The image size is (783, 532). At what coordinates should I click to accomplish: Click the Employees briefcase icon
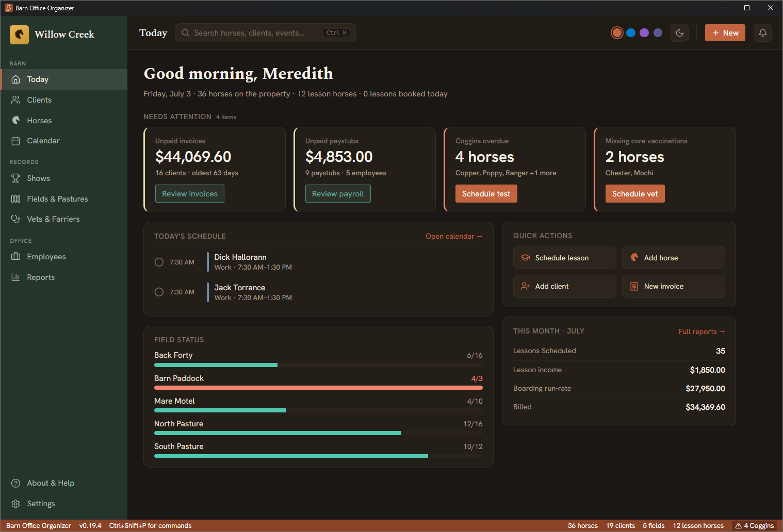coord(16,257)
